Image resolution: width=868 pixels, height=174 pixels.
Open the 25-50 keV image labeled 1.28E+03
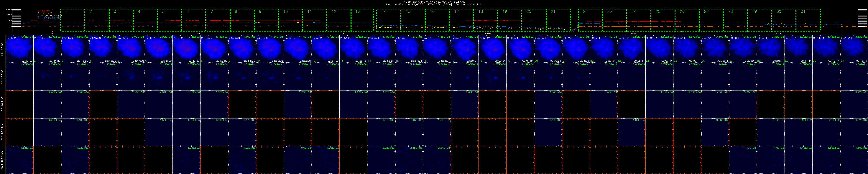pyautogui.click(x=47, y=132)
